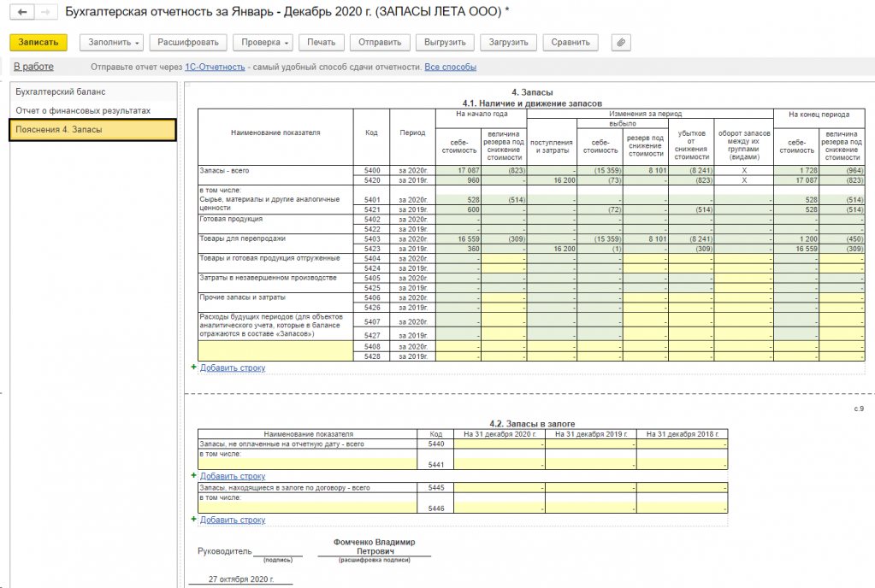Click cell (72) in row 5421
This screenshot has width=875, height=588.
(x=600, y=209)
